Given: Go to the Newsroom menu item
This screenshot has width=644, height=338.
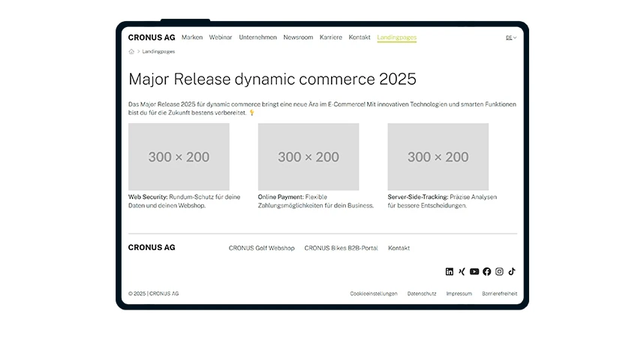Looking at the screenshot, I should [298, 37].
